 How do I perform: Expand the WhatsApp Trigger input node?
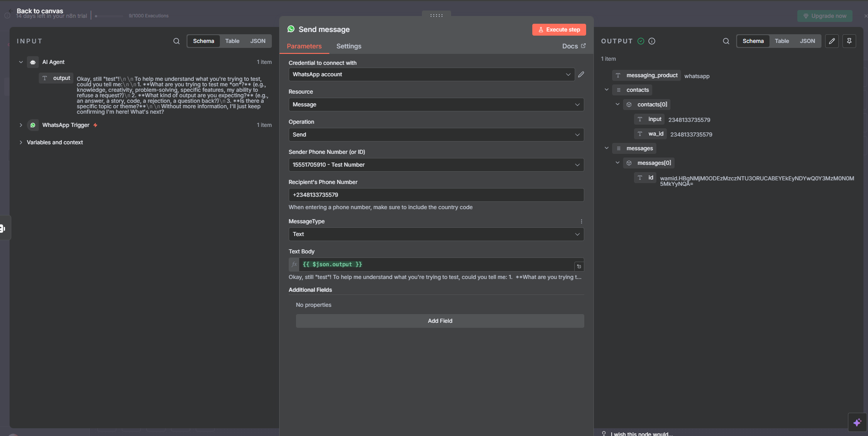point(21,125)
